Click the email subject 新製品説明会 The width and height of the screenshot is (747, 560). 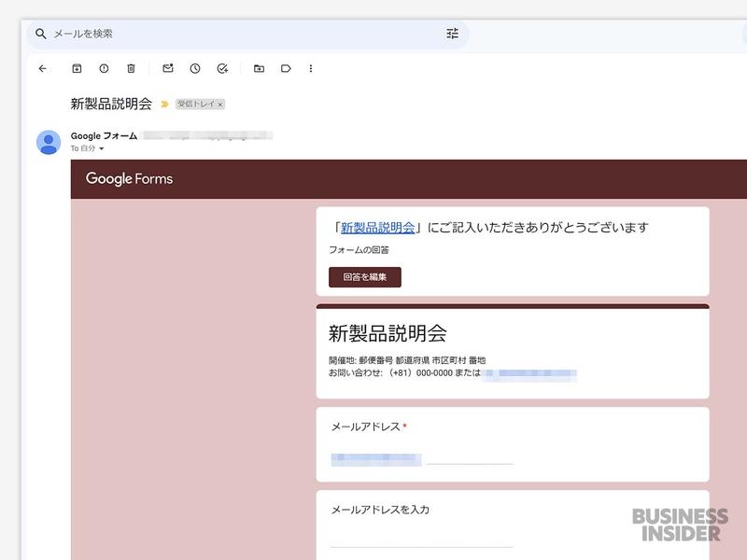[111, 104]
